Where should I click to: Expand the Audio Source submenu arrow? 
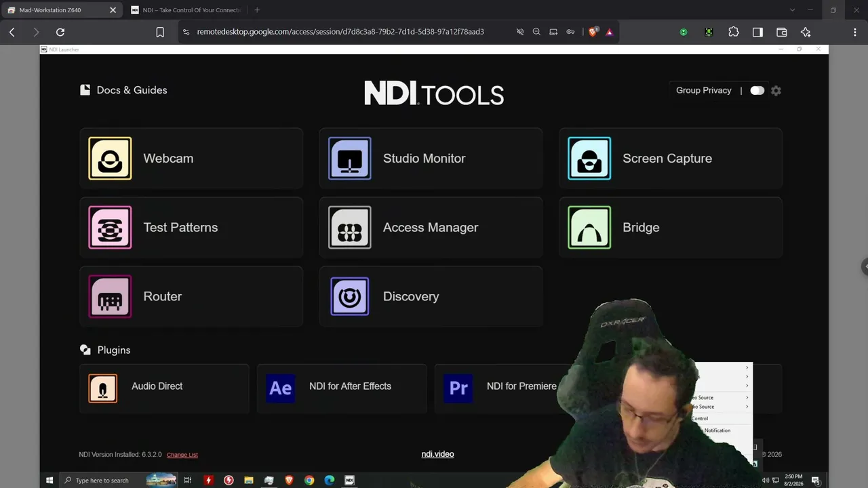pyautogui.click(x=747, y=407)
